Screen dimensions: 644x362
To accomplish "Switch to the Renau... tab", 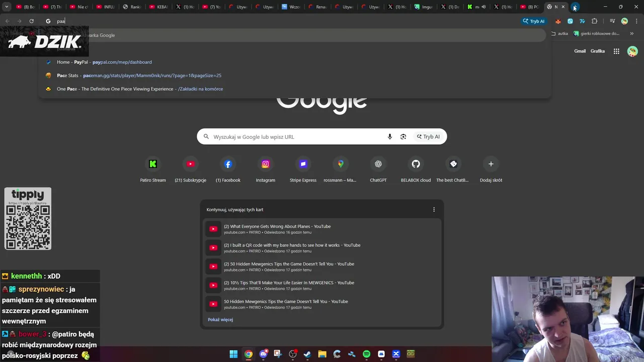I will (318, 7).
